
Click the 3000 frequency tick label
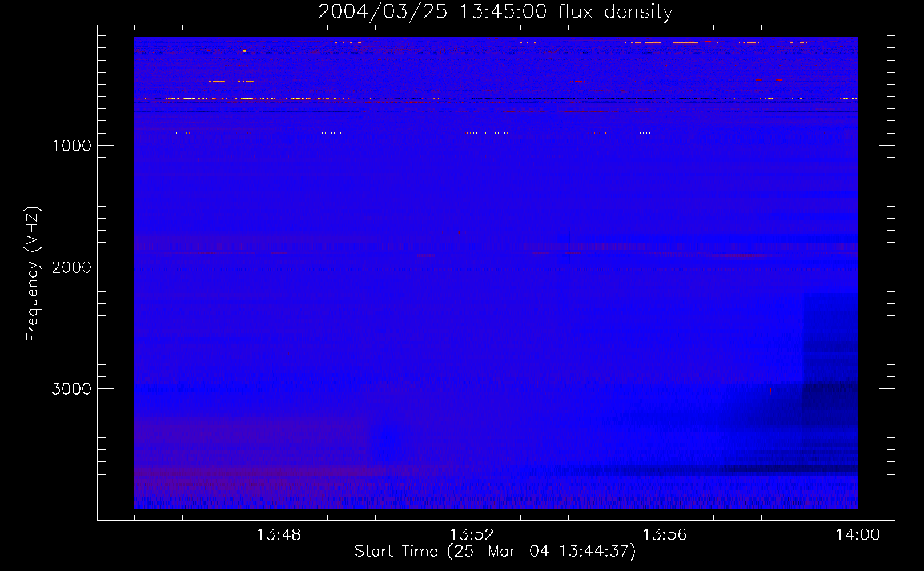point(71,389)
